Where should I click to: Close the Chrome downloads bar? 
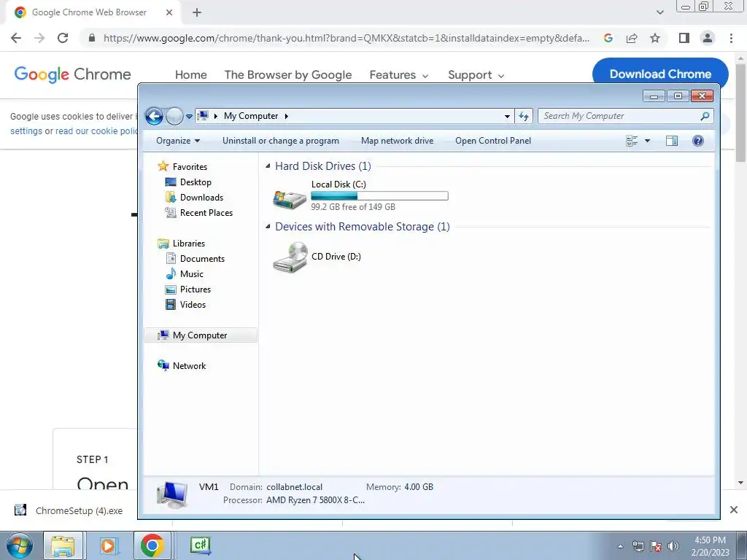coord(734,510)
